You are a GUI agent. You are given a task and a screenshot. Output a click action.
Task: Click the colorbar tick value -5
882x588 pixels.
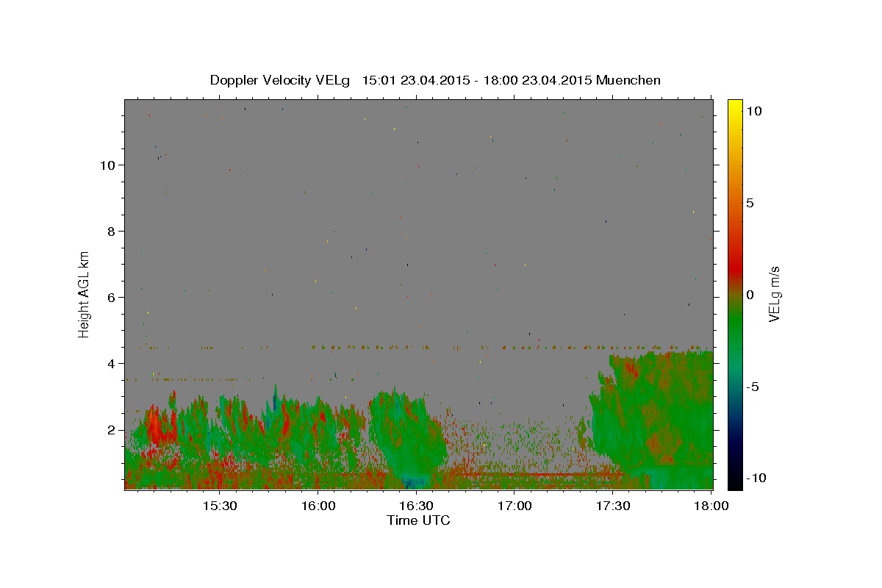[753, 387]
